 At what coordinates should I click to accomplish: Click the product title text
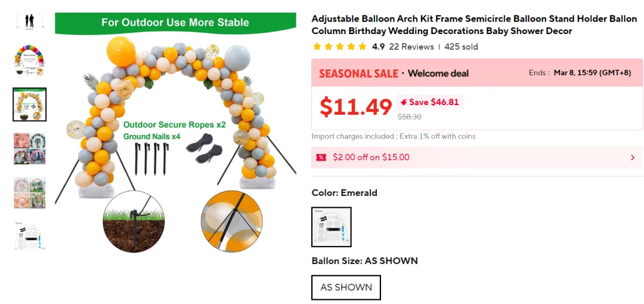[x=474, y=25]
